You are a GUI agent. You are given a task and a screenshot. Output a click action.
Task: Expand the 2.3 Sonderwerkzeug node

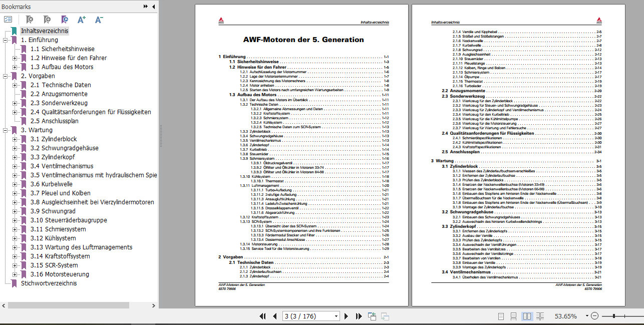tap(15, 103)
